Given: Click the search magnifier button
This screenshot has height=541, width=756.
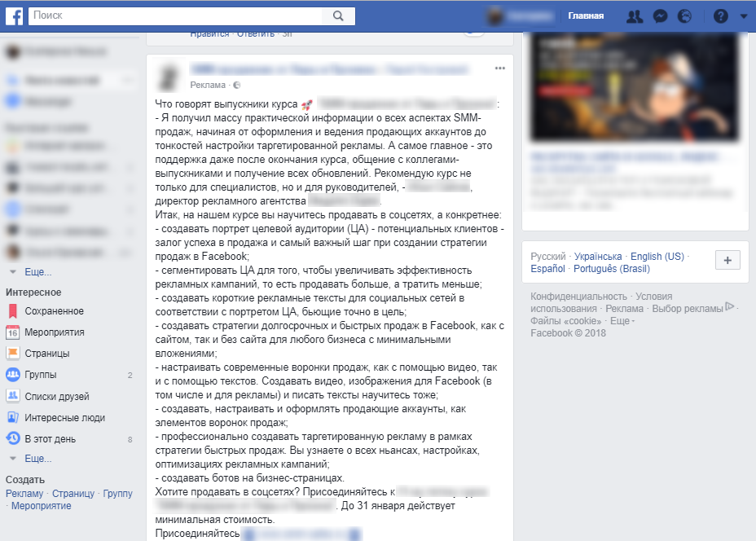Looking at the screenshot, I should click(x=338, y=16).
